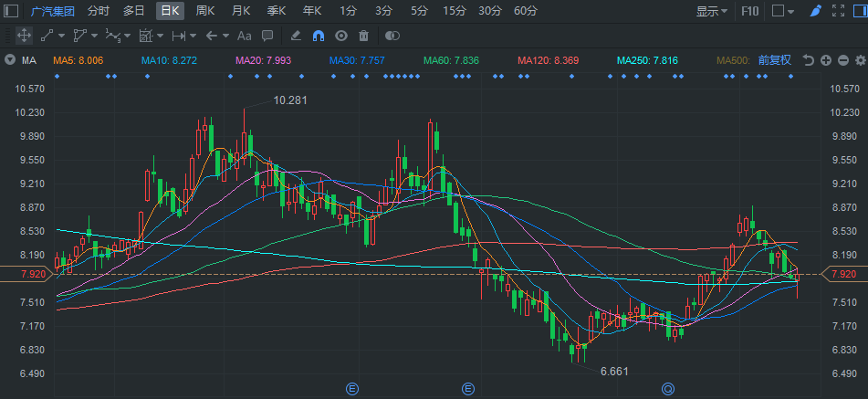
Task: Zoom out the chart with minus icon
Action: point(843,60)
